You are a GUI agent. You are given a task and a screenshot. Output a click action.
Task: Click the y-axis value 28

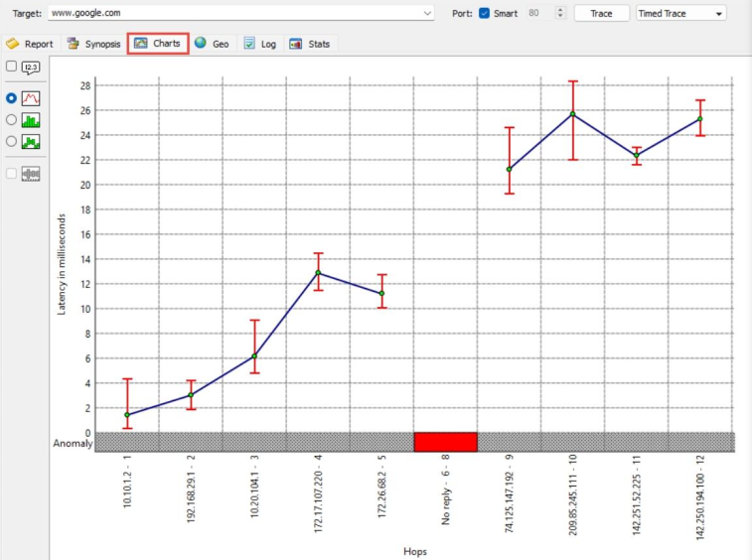[85, 85]
